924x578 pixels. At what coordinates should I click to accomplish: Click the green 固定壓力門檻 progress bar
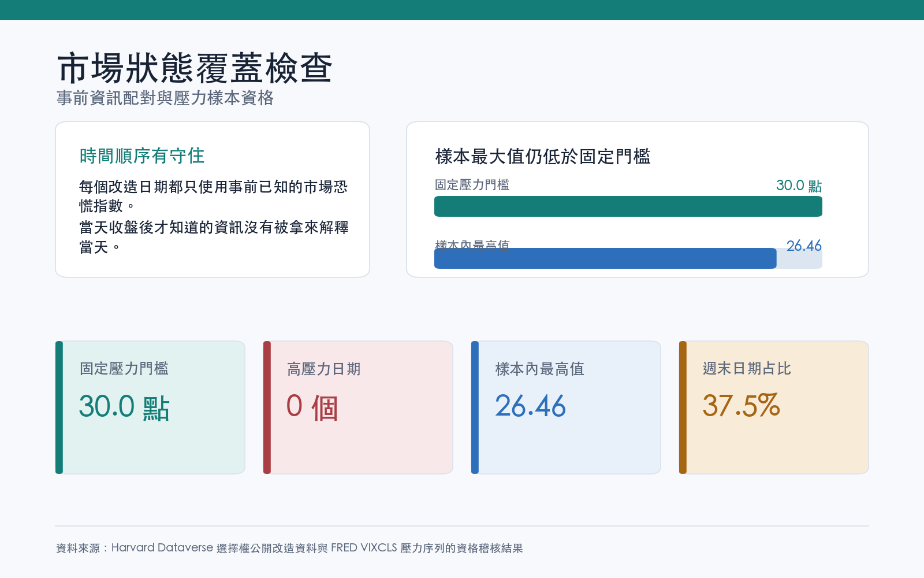pos(628,206)
